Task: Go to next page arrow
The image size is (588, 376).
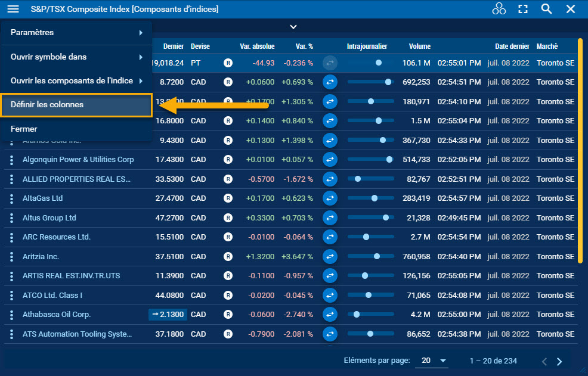Action: point(559,361)
